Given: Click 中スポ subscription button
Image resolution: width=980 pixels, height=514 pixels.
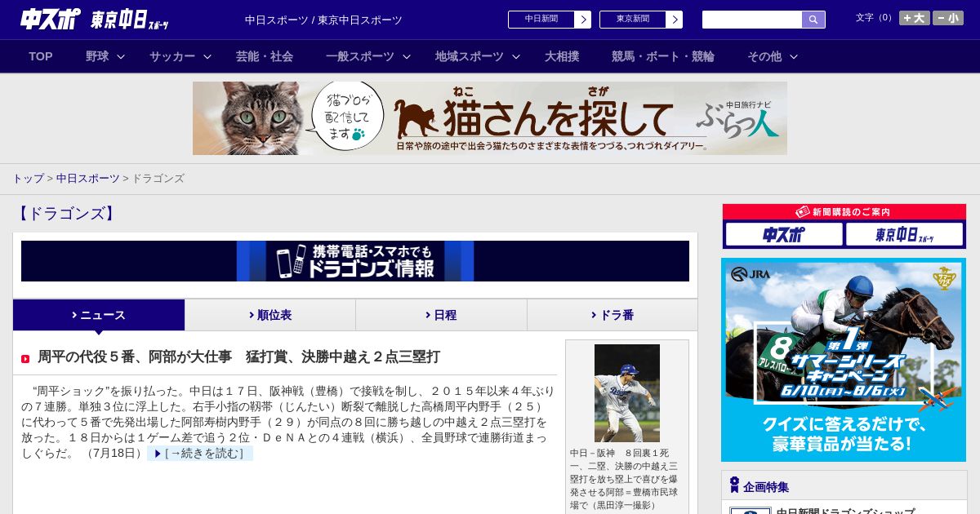Looking at the screenshot, I should 784,235.
